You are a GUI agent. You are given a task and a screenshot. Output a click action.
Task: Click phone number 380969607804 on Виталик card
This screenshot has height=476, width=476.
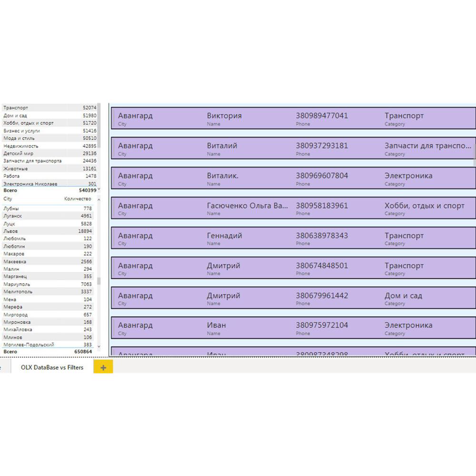(x=322, y=176)
